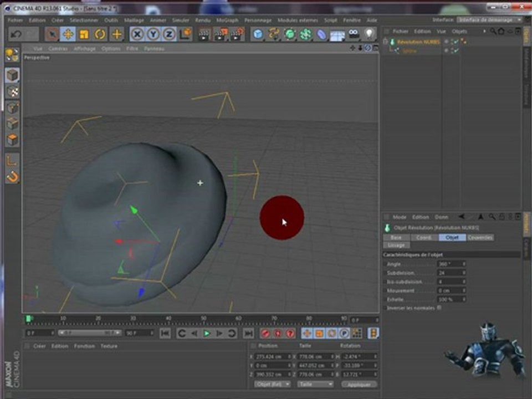Click the timeline preview range bar

[x=90, y=333]
